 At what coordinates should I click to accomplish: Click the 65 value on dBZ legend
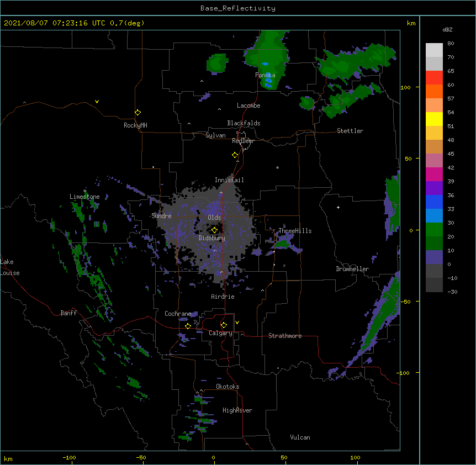pyautogui.click(x=451, y=71)
